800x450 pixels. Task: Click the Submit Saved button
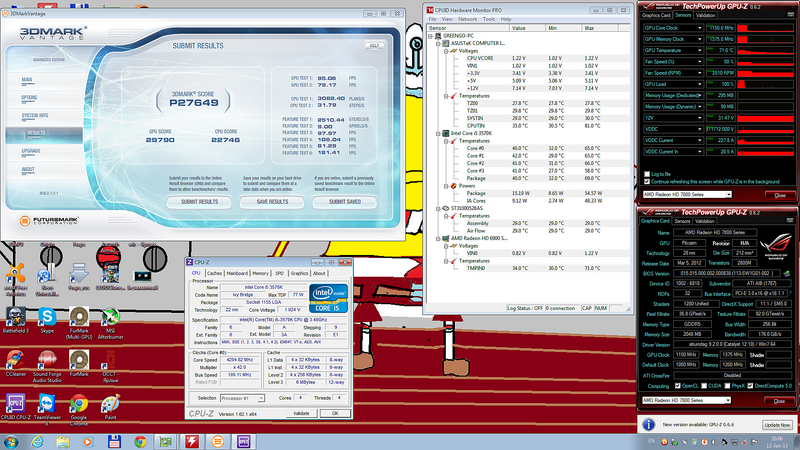345,202
